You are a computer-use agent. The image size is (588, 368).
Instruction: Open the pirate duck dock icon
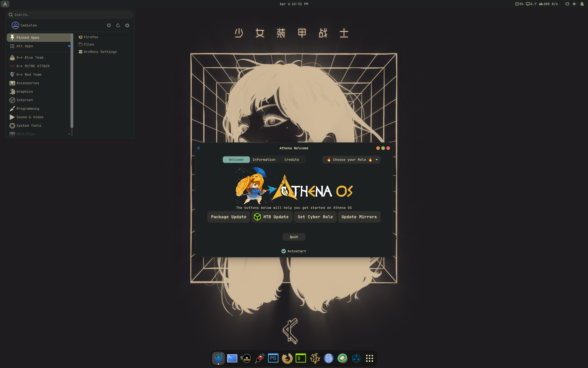pos(246,358)
